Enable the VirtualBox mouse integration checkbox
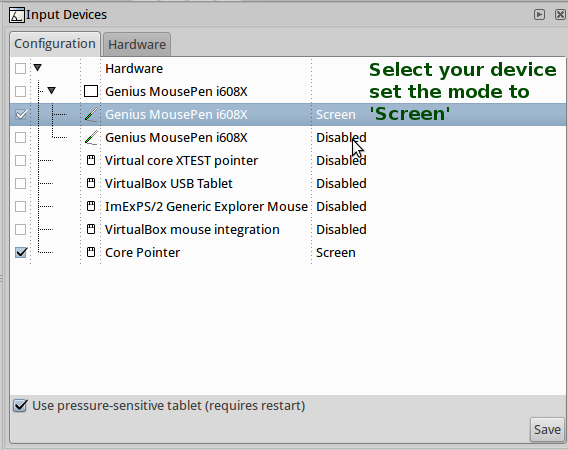Image resolution: width=568 pixels, height=450 pixels. 21,229
